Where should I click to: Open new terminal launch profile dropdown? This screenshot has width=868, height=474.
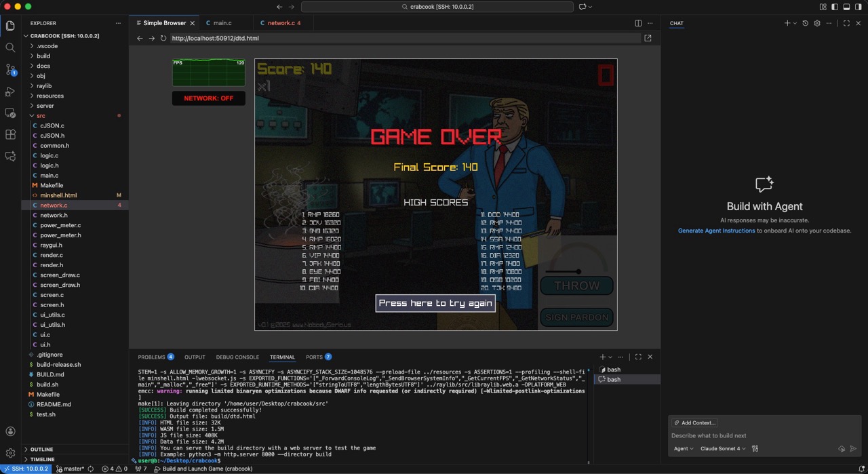610,357
